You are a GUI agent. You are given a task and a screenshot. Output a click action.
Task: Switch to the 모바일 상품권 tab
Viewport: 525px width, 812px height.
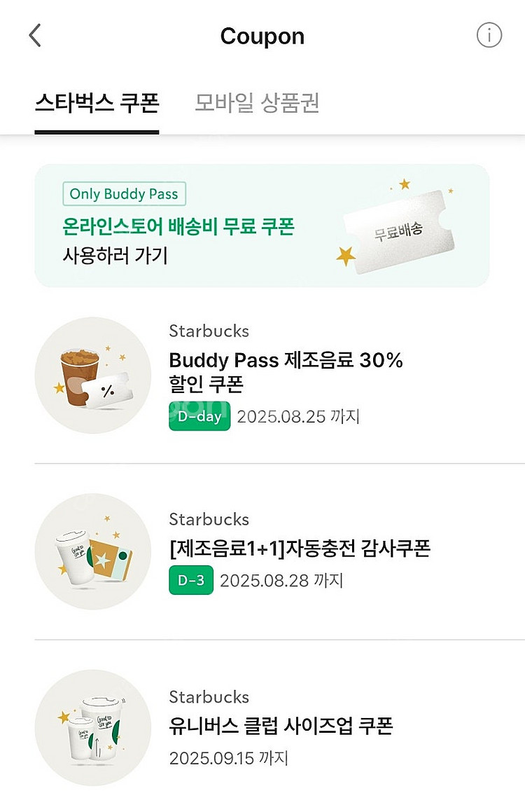click(x=257, y=103)
